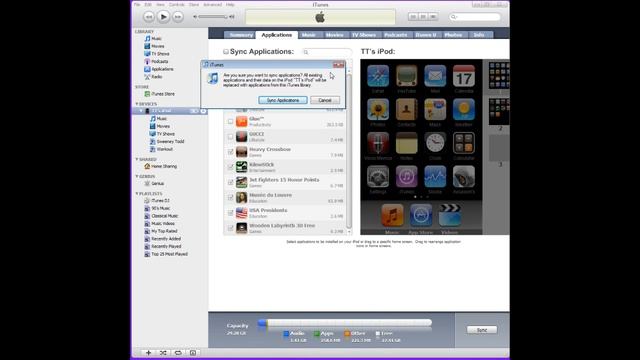Open the Help menu
The width and height of the screenshot is (640, 360).
coord(230,4)
